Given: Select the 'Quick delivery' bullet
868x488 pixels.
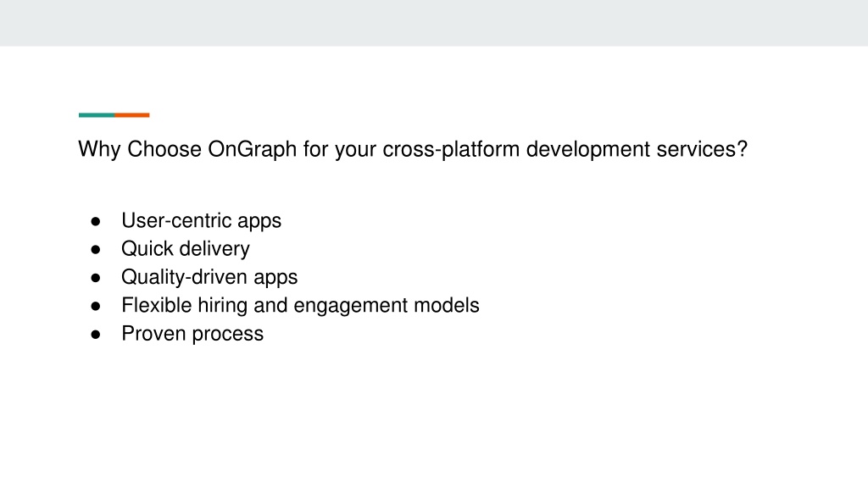Looking at the screenshot, I should pos(186,249).
